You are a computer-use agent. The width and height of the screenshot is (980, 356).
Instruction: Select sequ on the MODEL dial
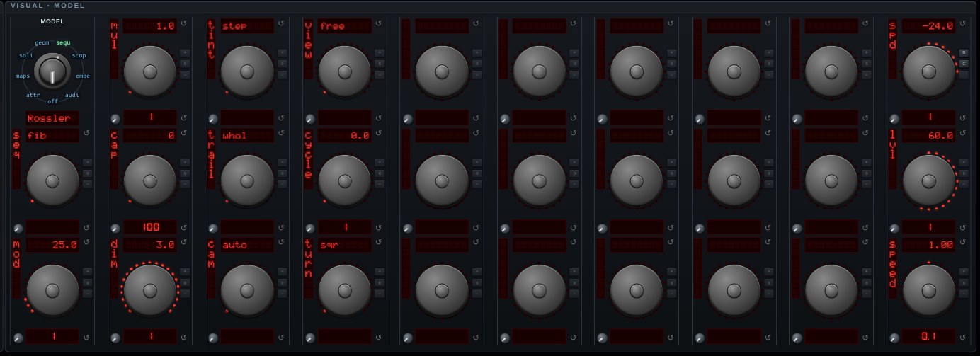click(64, 43)
